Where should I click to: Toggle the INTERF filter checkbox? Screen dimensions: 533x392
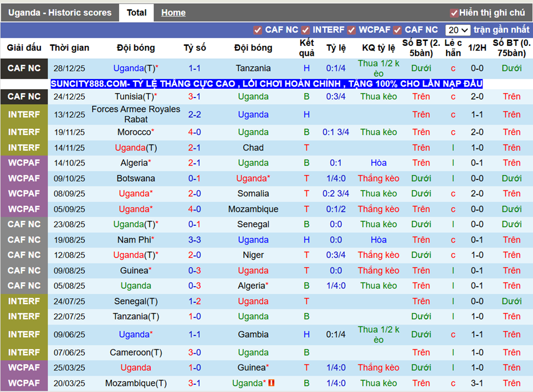point(305,30)
